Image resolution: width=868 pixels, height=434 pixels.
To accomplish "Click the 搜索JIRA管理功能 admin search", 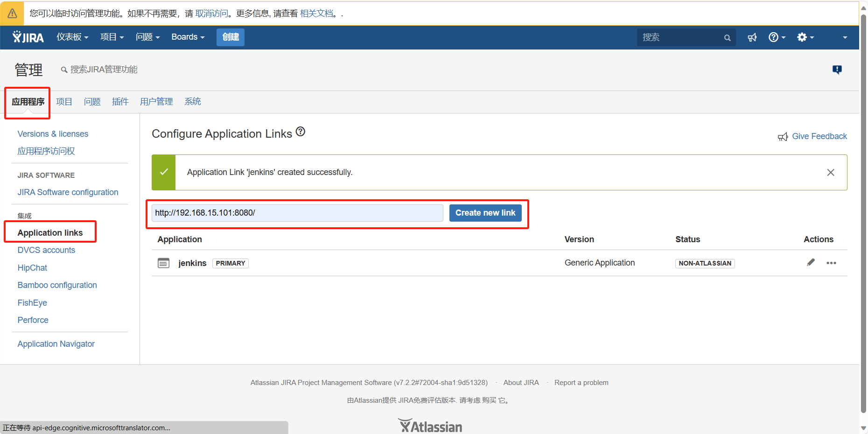I will [99, 70].
